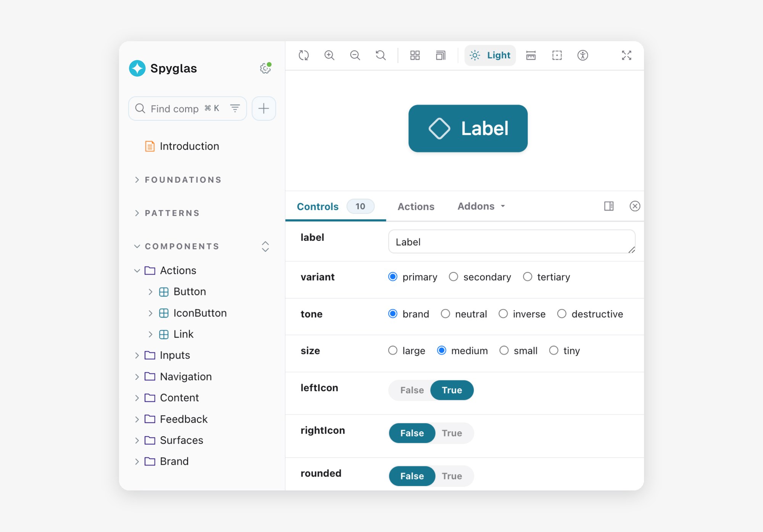Expand the Link component chevron

pos(150,334)
